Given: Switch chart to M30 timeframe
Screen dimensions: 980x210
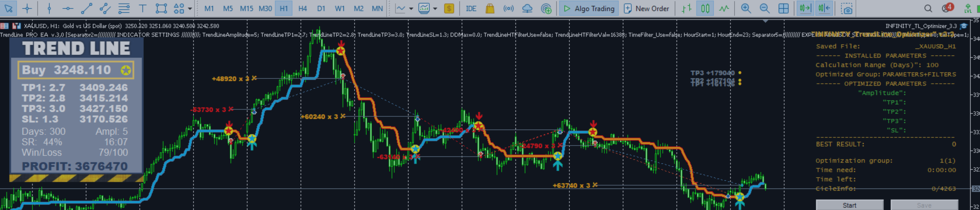Looking at the screenshot, I should 265,9.
